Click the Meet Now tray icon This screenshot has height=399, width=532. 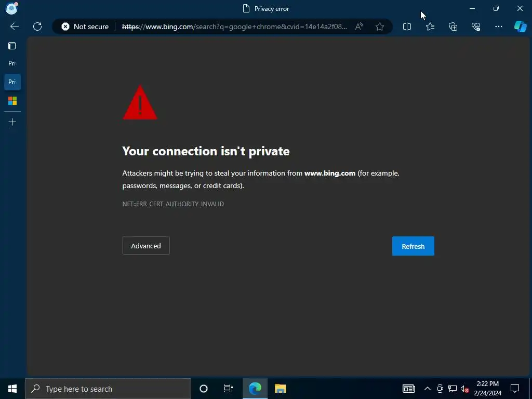[440, 389]
